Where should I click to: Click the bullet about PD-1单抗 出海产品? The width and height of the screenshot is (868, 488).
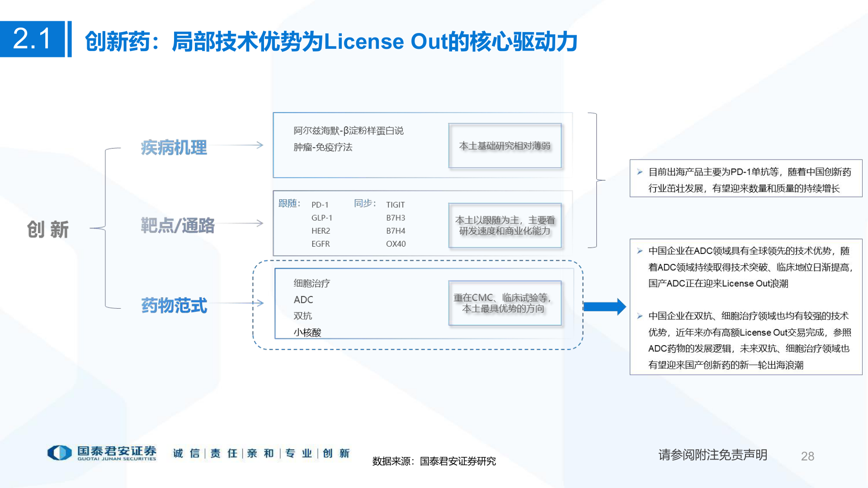[750, 180]
